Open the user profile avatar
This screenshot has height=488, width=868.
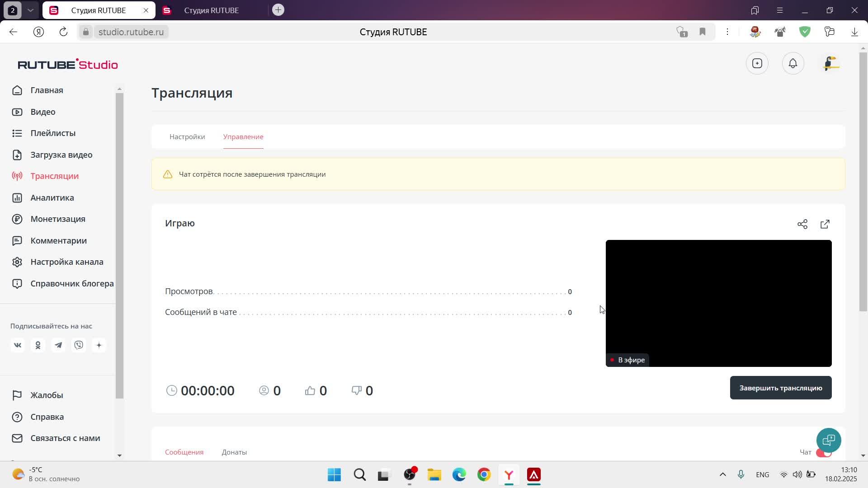(831, 64)
